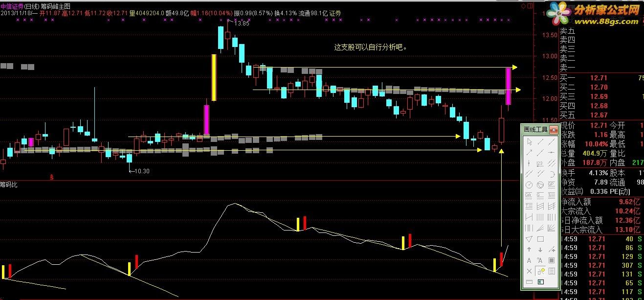Click the 换手 4.13% value

(598, 173)
